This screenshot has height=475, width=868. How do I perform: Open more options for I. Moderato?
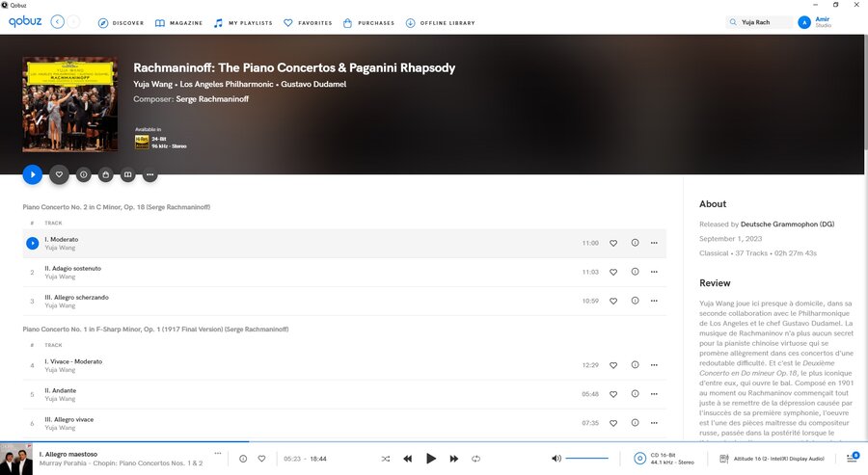click(654, 243)
